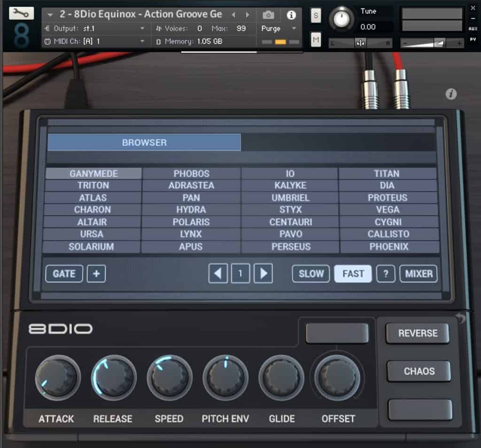Viewport: 481px width, 448px height.
Task: Toggle the PV button
Action: (x=473, y=39)
